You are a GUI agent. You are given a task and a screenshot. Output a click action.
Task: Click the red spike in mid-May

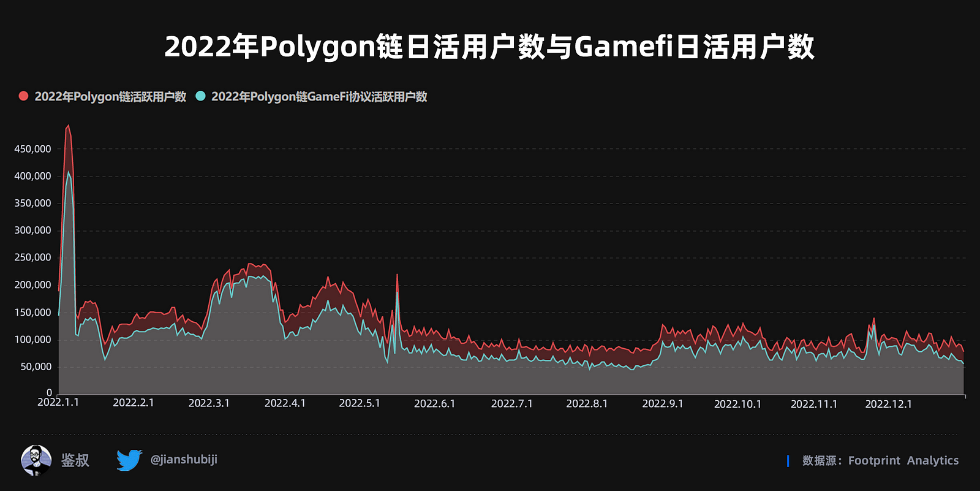pyautogui.click(x=397, y=275)
